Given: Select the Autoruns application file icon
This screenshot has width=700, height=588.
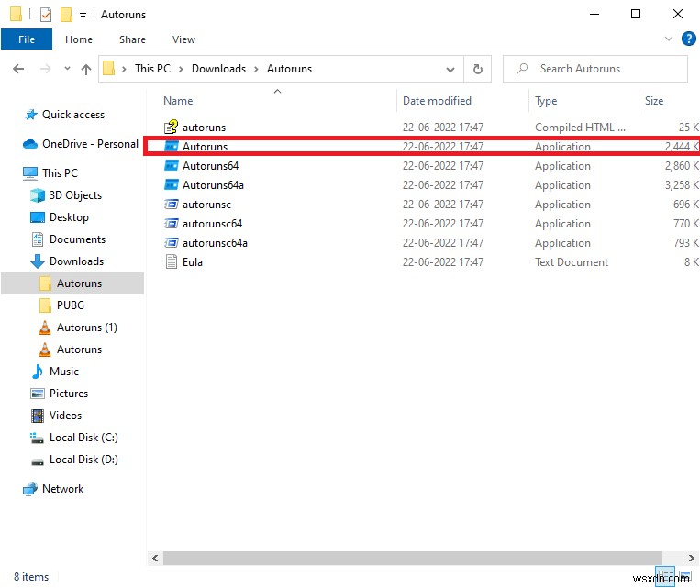Looking at the screenshot, I should (172, 147).
